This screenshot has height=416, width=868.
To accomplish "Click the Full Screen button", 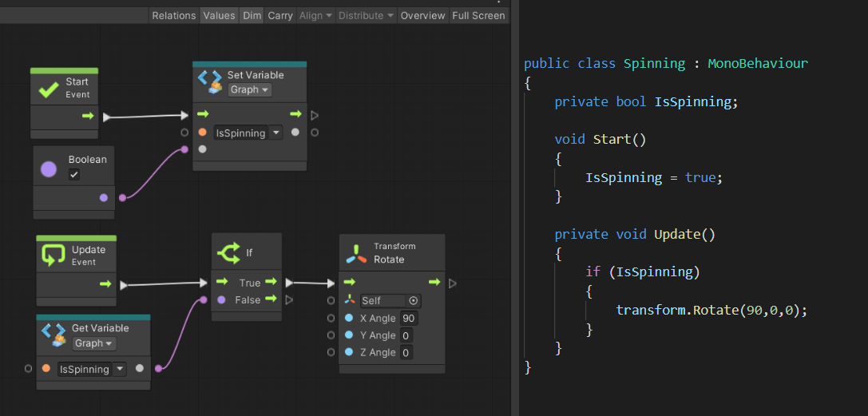I will tap(478, 15).
